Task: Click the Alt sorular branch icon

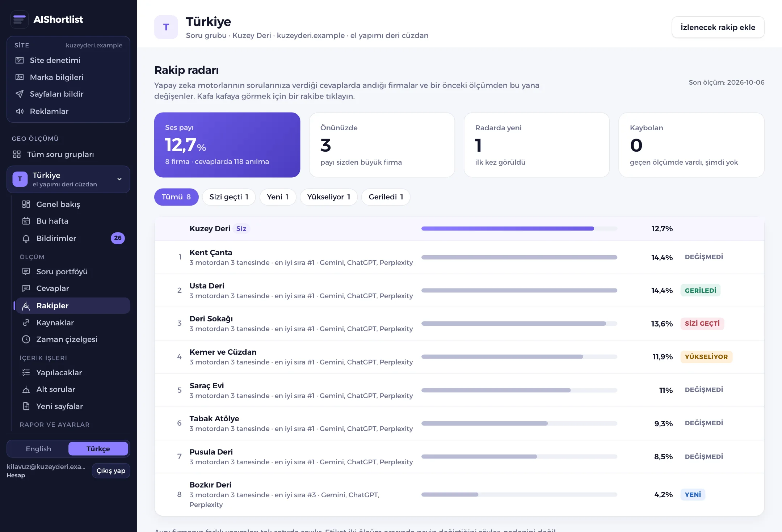Action: 26,389
